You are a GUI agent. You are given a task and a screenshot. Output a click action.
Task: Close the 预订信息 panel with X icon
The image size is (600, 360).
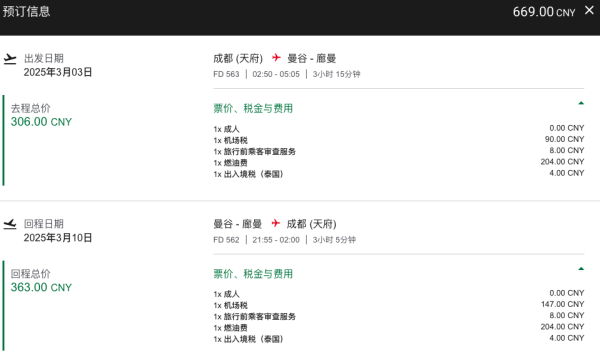coord(589,10)
